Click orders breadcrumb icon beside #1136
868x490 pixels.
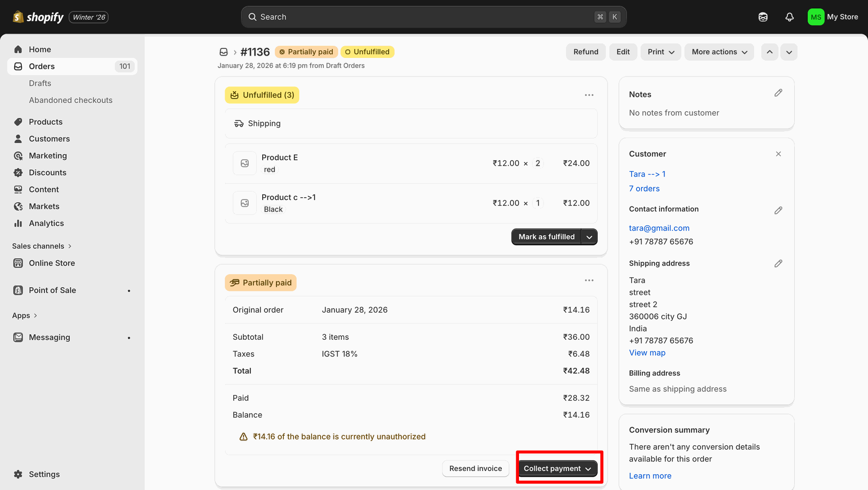pyautogui.click(x=223, y=52)
